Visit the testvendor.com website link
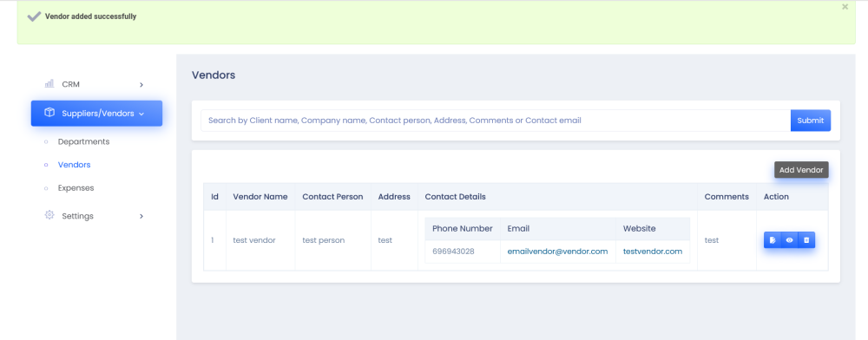Image resolution: width=868 pixels, height=340 pixels. coord(653,251)
